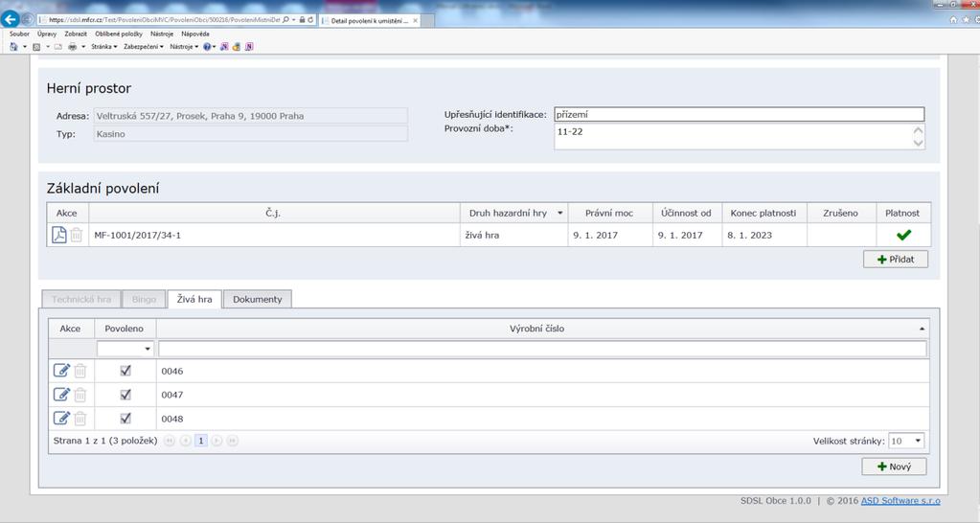
Task: Open Druh hazardní hry column filter arrow
Action: pos(560,213)
